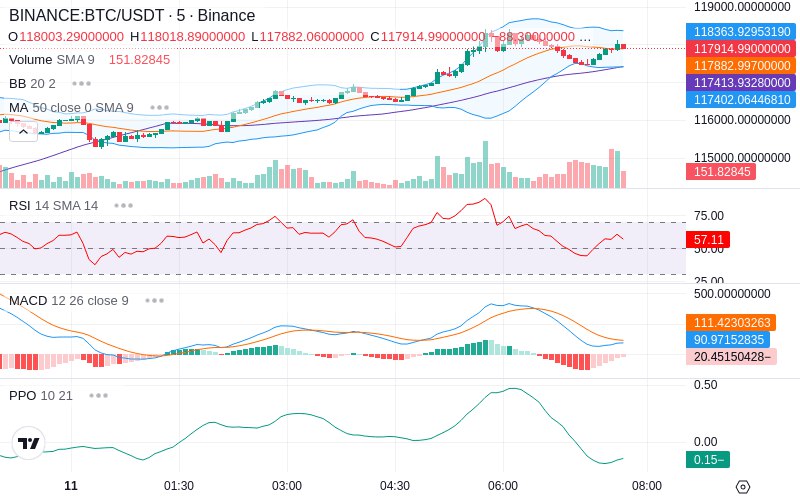Click the high price value H118018.89
Screen dimensions: 800x500
(x=188, y=37)
